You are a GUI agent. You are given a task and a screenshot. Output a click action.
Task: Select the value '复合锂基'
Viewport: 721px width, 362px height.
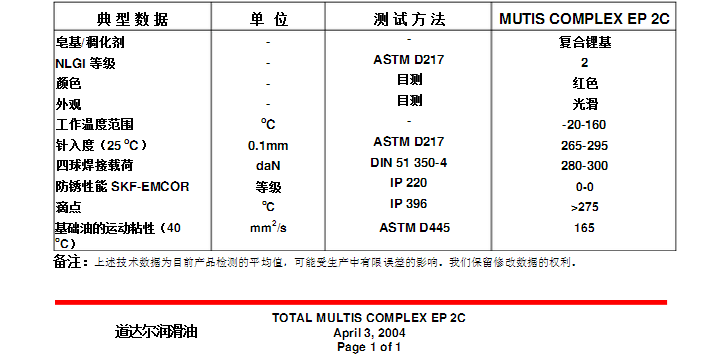pyautogui.click(x=584, y=42)
